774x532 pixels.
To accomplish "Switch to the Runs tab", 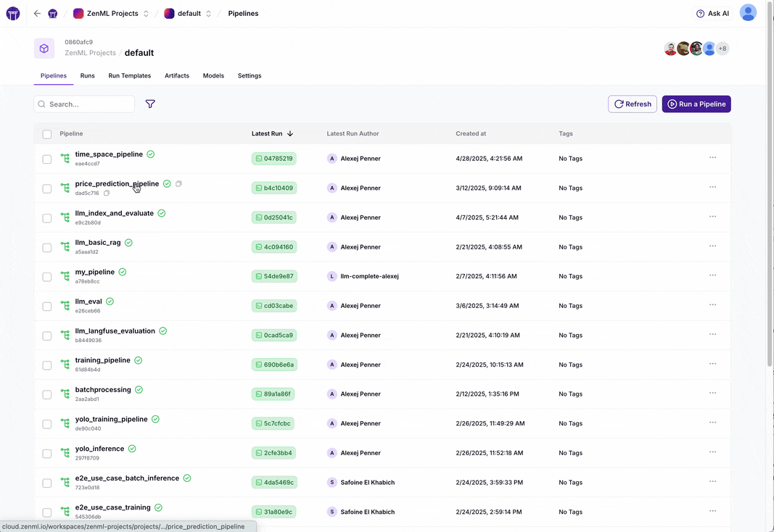I will tap(87, 75).
